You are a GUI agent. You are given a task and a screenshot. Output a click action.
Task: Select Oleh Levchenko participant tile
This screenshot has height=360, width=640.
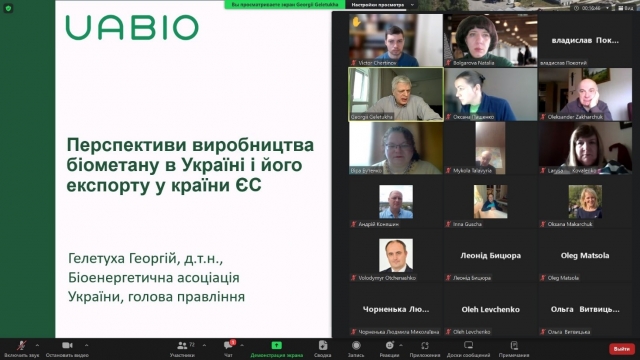tap(491, 310)
